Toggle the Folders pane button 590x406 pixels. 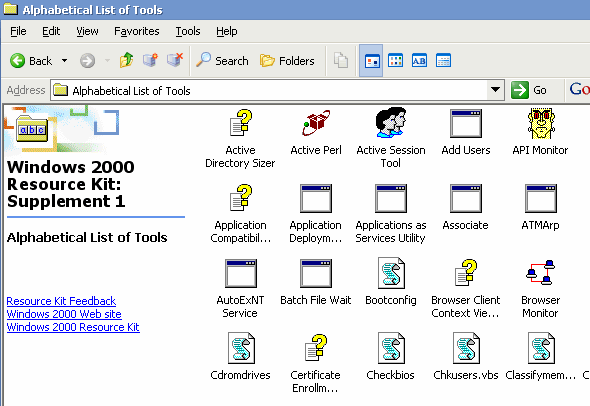[287, 61]
